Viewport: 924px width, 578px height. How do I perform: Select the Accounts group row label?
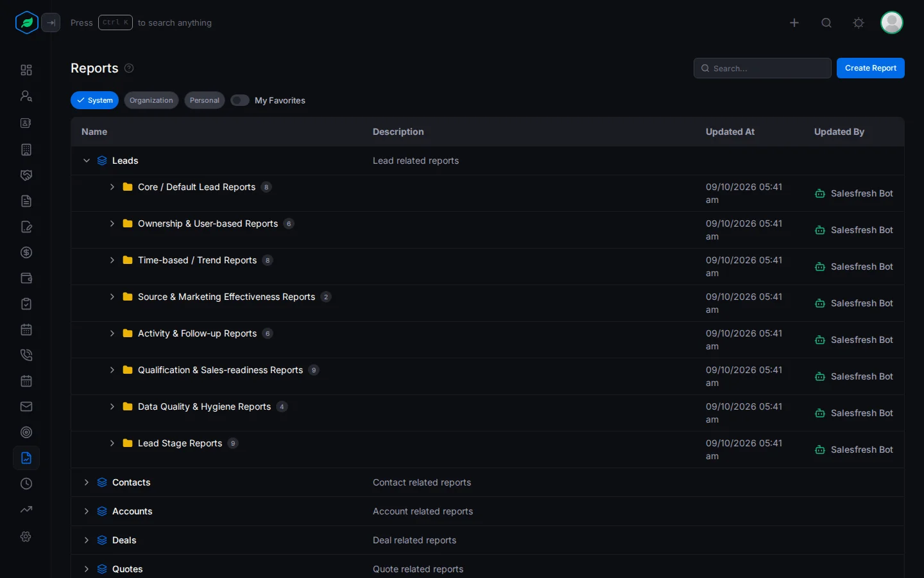[132, 511]
